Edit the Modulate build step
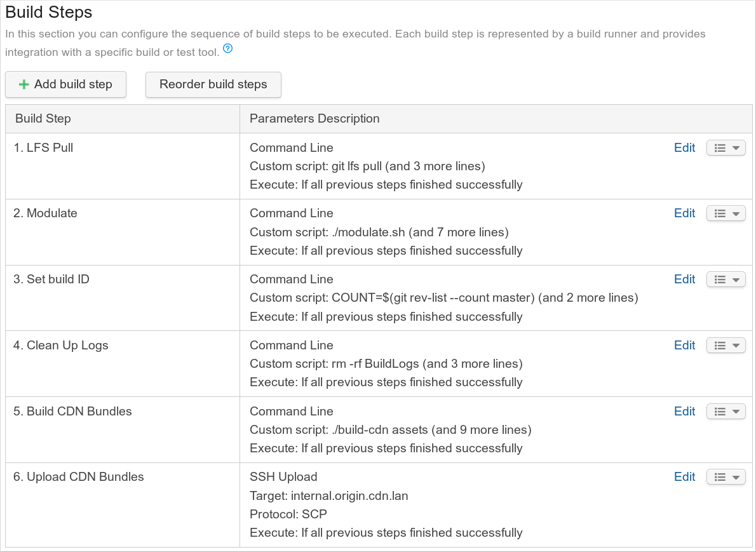 point(684,213)
